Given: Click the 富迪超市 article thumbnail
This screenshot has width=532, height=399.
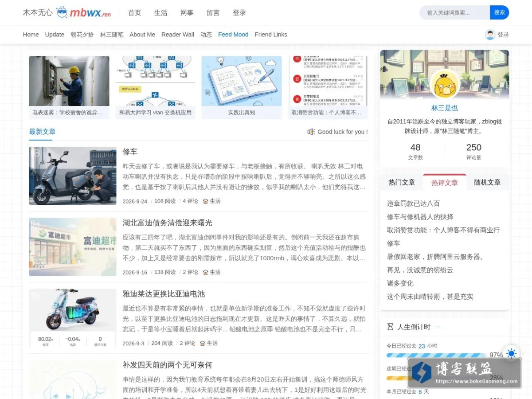Looking at the screenshot, I should click(73, 247).
